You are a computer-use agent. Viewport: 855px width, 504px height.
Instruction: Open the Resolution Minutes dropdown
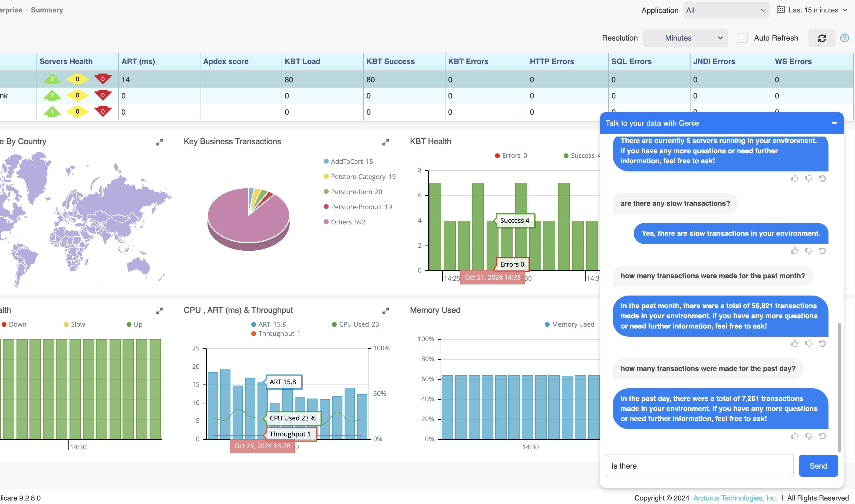click(685, 38)
